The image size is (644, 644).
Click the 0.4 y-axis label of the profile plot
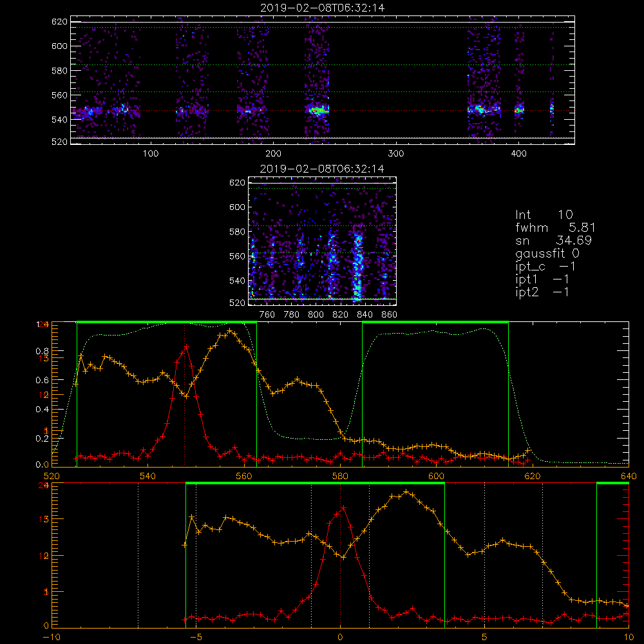click(x=43, y=410)
